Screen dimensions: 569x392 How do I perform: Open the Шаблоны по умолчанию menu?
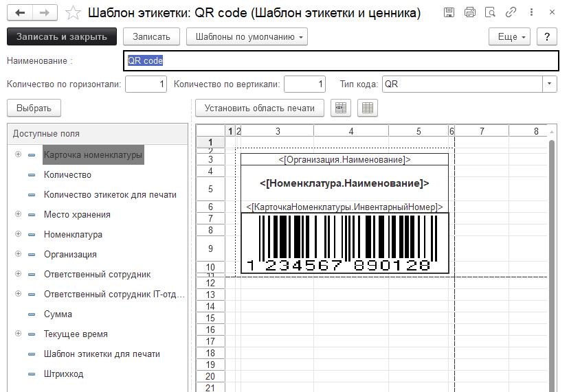pyautogui.click(x=247, y=36)
